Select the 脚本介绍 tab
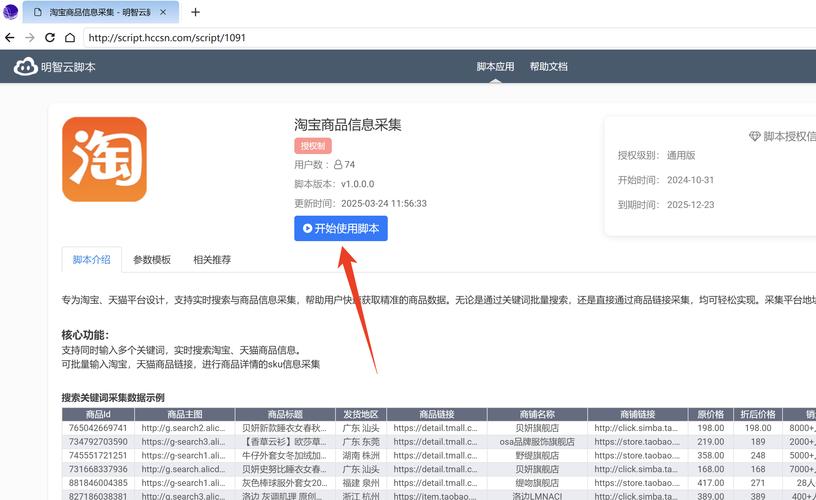Viewport: 816px width, 500px height. tap(92, 260)
